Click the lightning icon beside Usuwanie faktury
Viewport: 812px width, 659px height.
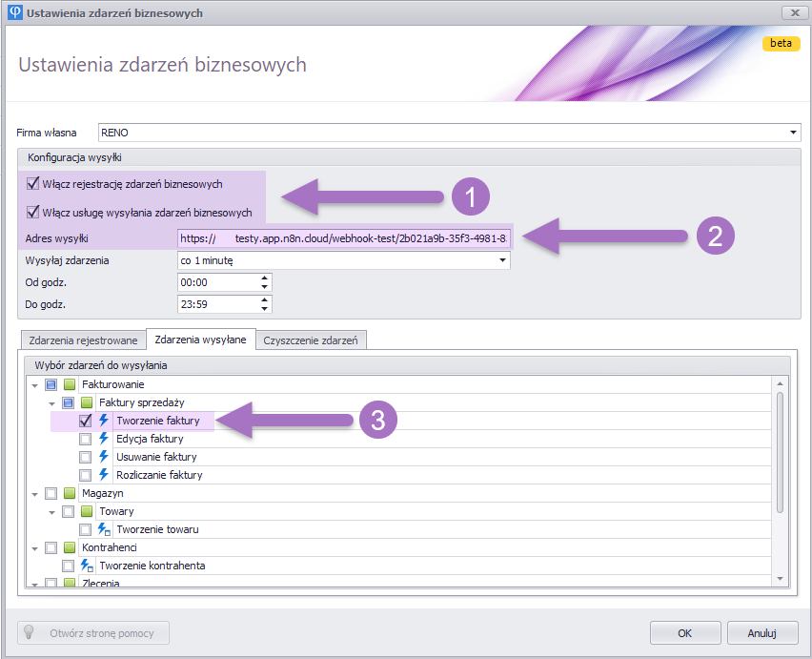(x=104, y=457)
